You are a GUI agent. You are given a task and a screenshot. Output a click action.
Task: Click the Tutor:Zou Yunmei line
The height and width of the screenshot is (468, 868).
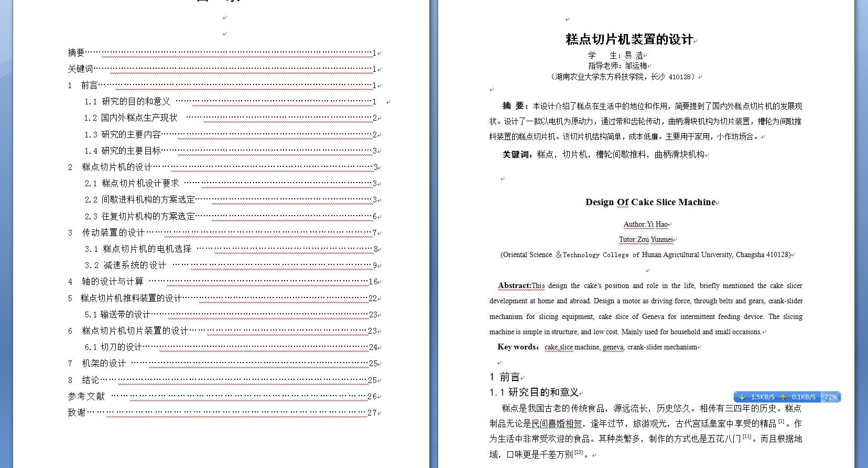point(646,239)
